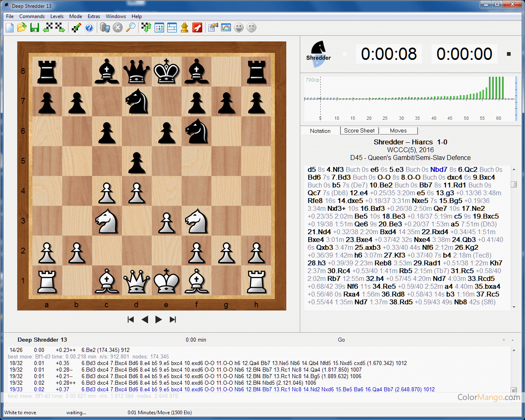This screenshot has height=420, width=525.
Task: Switch to the Notation tab
Action: (x=320, y=131)
